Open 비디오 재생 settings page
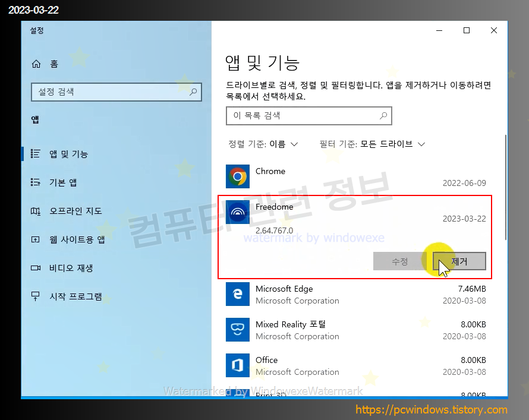The width and height of the screenshot is (529, 420). [x=71, y=268]
